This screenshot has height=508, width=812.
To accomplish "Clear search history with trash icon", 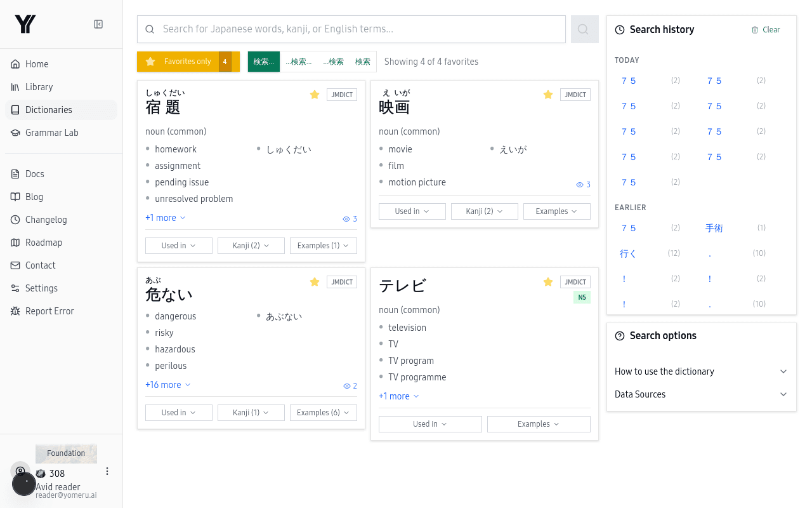I will pos(765,30).
